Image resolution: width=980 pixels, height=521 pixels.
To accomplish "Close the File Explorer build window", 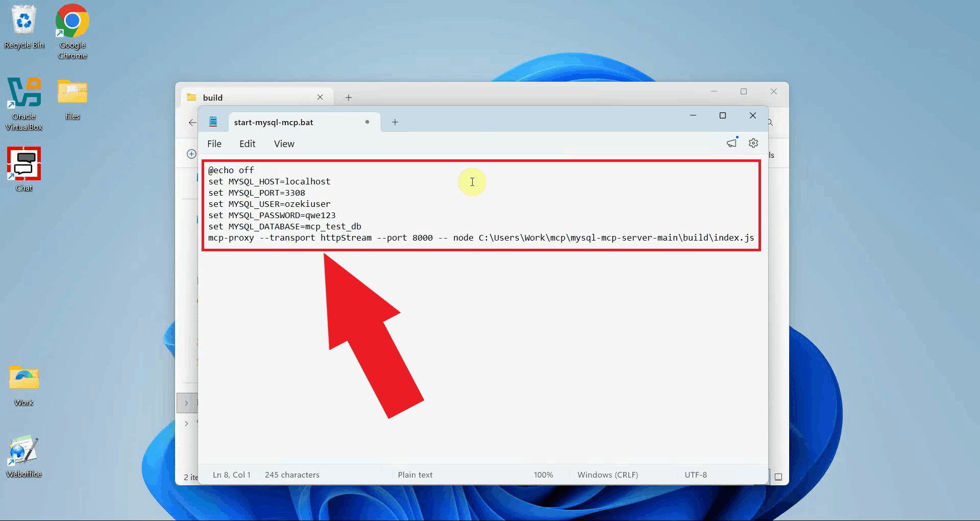I will [x=774, y=91].
